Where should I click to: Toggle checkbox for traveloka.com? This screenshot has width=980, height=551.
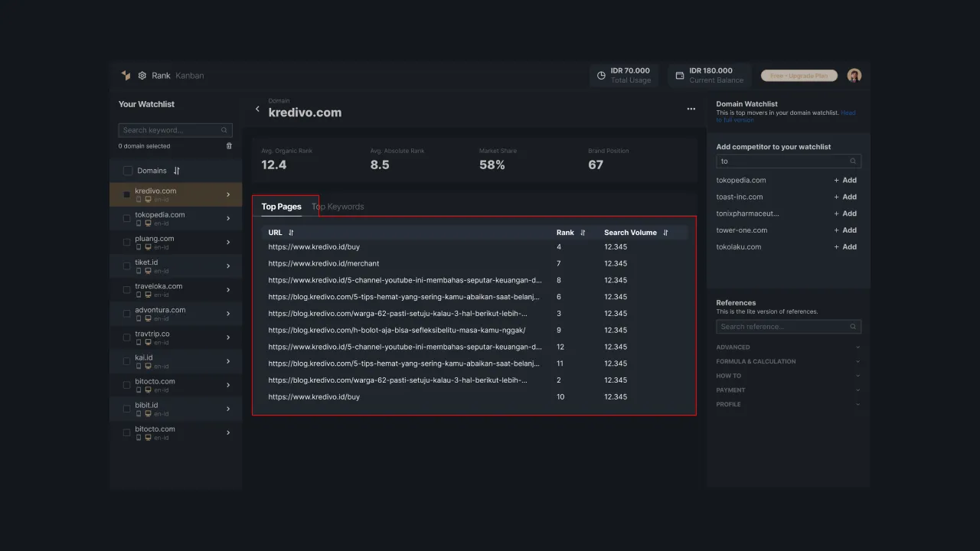point(126,289)
